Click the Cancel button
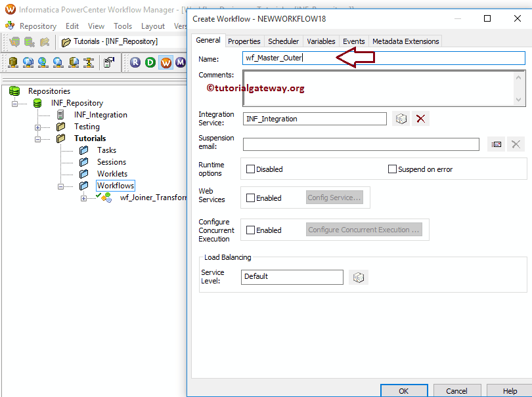The height and width of the screenshot is (397, 532). (456, 391)
